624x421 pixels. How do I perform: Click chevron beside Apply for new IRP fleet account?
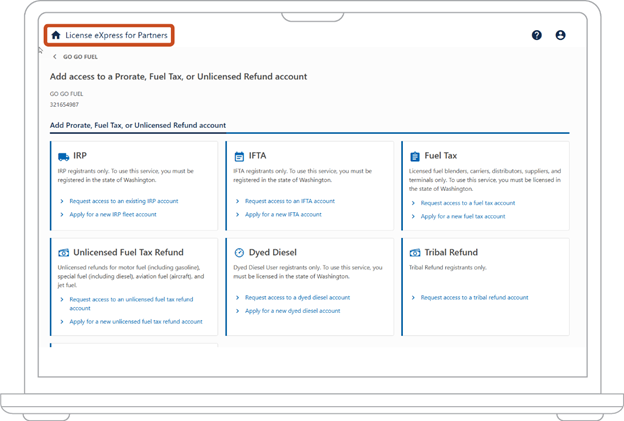click(62, 214)
